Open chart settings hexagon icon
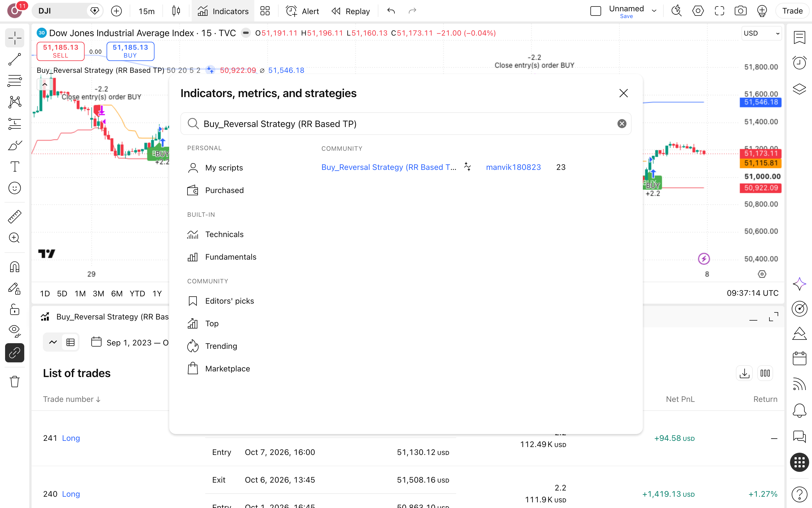The image size is (812, 508). [698, 11]
